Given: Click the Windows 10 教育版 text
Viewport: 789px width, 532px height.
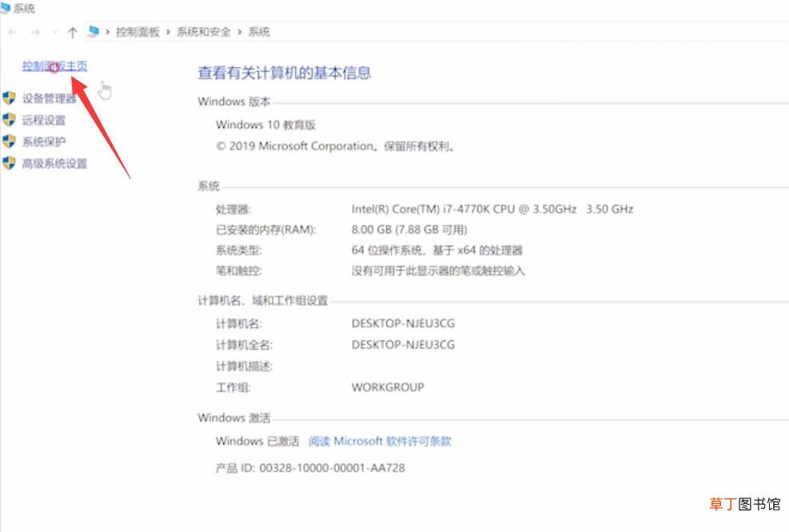Looking at the screenshot, I should (265, 125).
